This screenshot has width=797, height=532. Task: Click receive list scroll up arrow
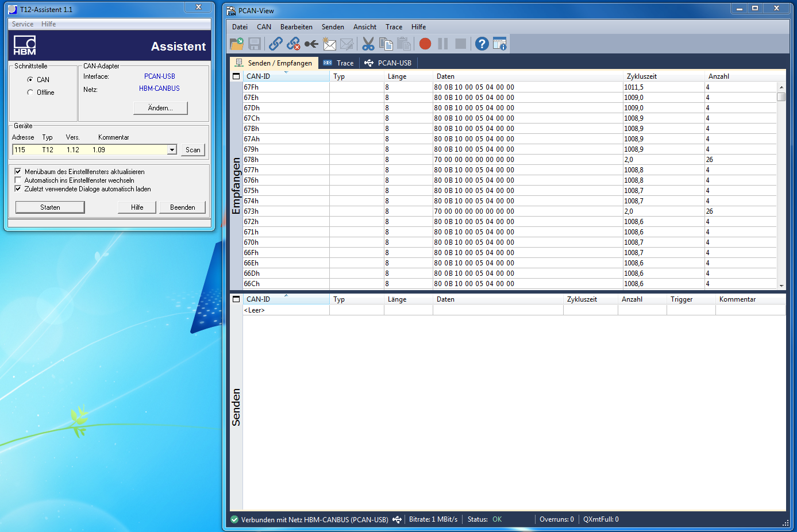(x=781, y=87)
